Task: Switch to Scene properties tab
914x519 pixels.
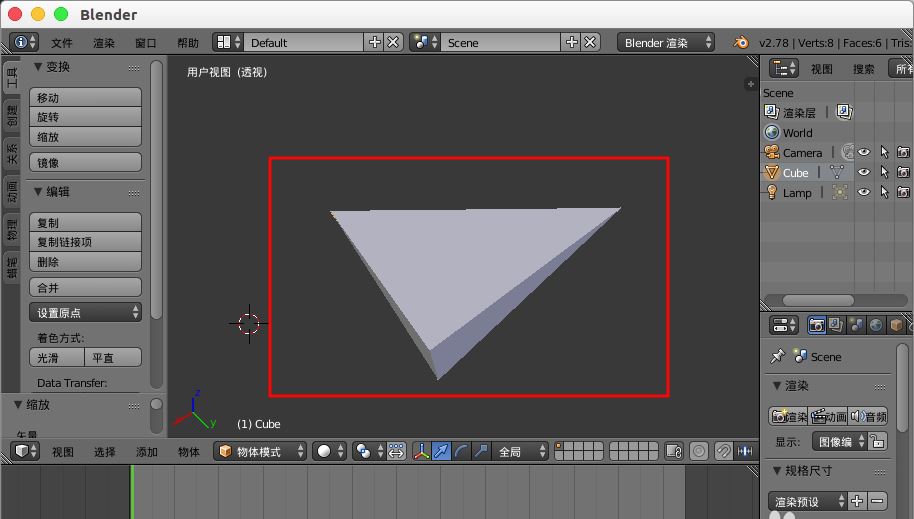Action: tap(856, 325)
